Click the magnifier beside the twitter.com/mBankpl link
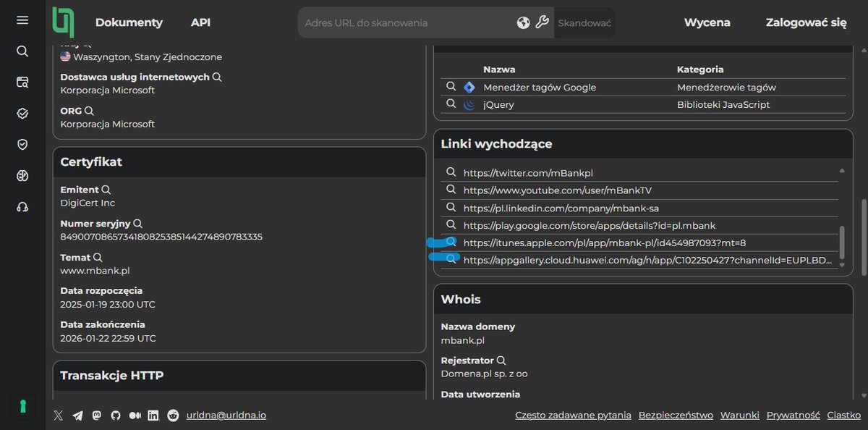 pyautogui.click(x=451, y=172)
